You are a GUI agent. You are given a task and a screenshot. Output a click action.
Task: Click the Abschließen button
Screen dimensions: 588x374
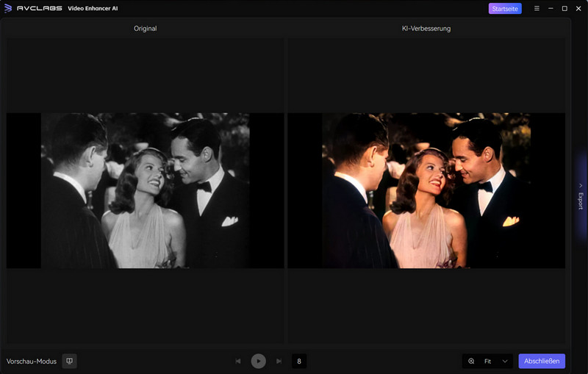[x=542, y=361]
